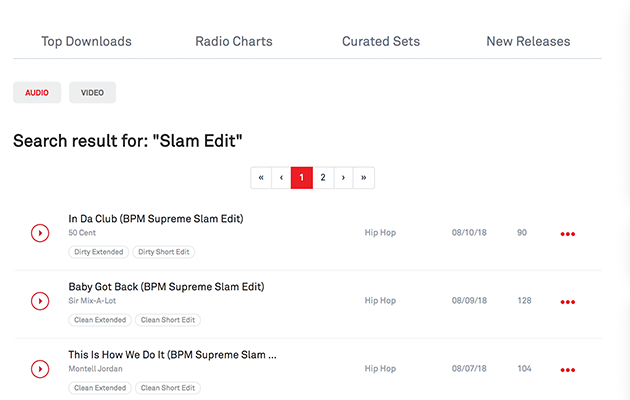The image size is (630, 400).
Task: Open the 50 Cent artist link
Action: [81, 233]
